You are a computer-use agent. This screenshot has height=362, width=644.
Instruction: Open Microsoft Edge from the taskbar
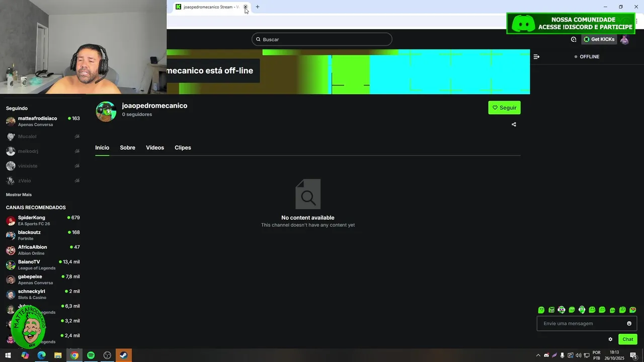[x=41, y=355]
